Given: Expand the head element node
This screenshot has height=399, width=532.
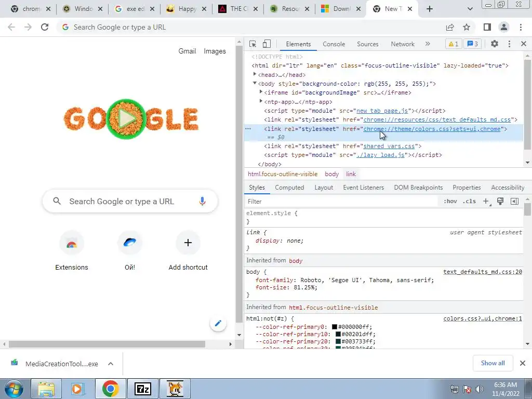Looking at the screenshot, I should coord(255,74).
